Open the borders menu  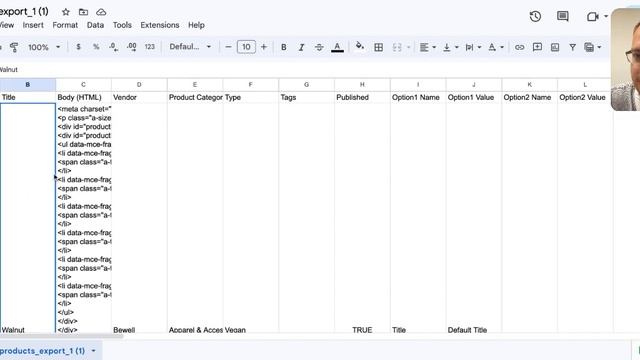click(378, 47)
